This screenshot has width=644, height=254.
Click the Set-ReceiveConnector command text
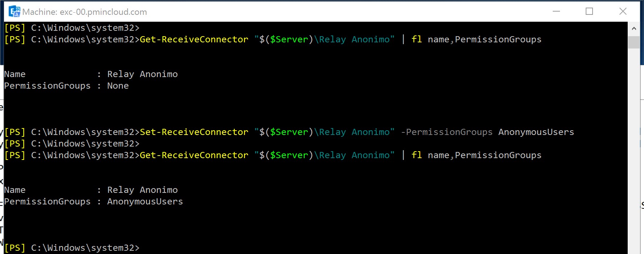click(x=194, y=132)
